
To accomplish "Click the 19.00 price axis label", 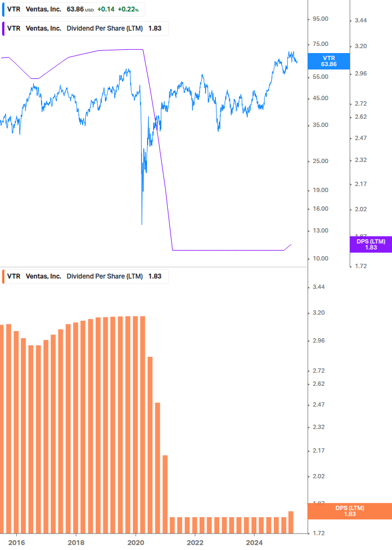I will 320,190.
